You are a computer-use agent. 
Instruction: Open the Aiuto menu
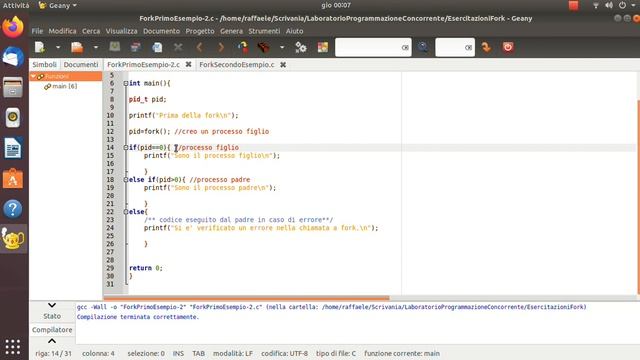coord(294,31)
